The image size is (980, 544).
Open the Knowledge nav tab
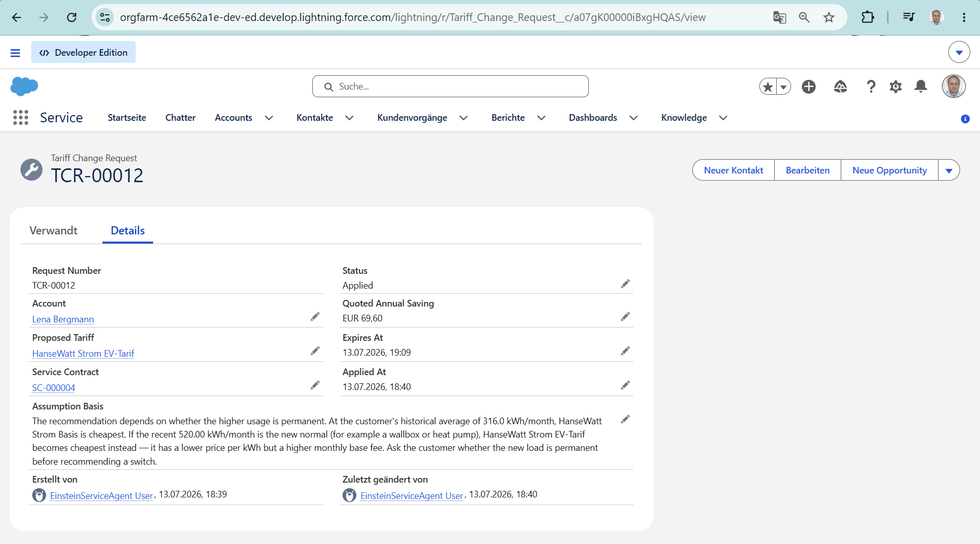684,118
